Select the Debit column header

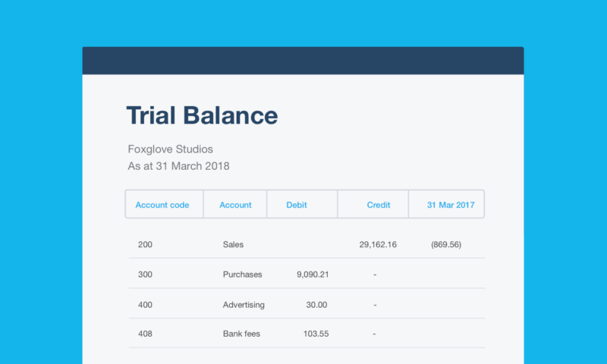[297, 205]
